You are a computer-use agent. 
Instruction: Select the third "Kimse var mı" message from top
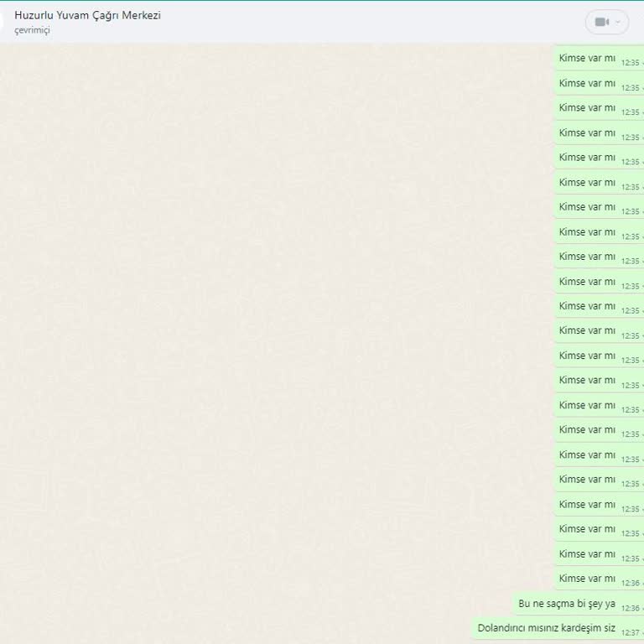click(587, 108)
